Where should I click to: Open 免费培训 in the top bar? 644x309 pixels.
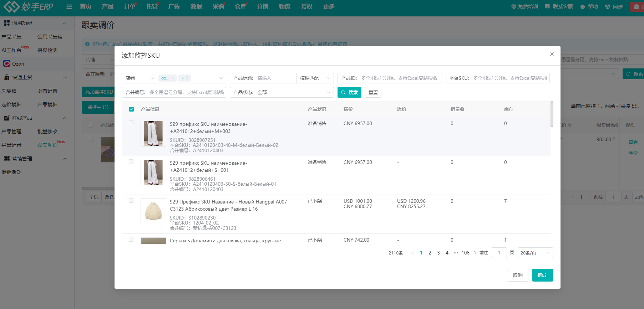(524, 7)
